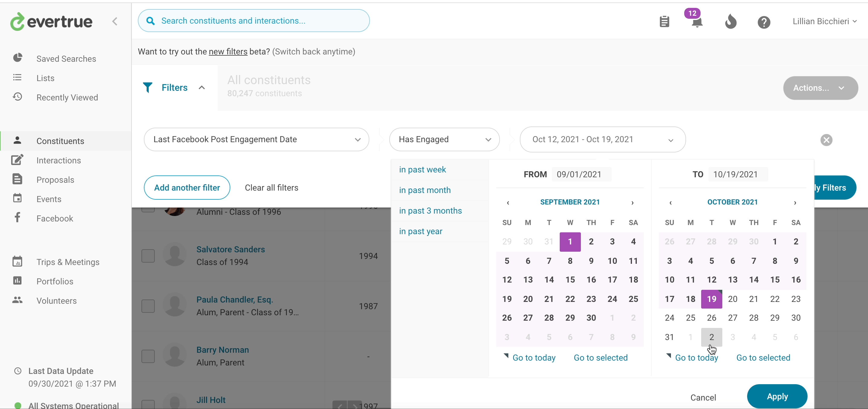
Task: Collapse the sidebar with the arrow icon
Action: pyautogui.click(x=115, y=21)
